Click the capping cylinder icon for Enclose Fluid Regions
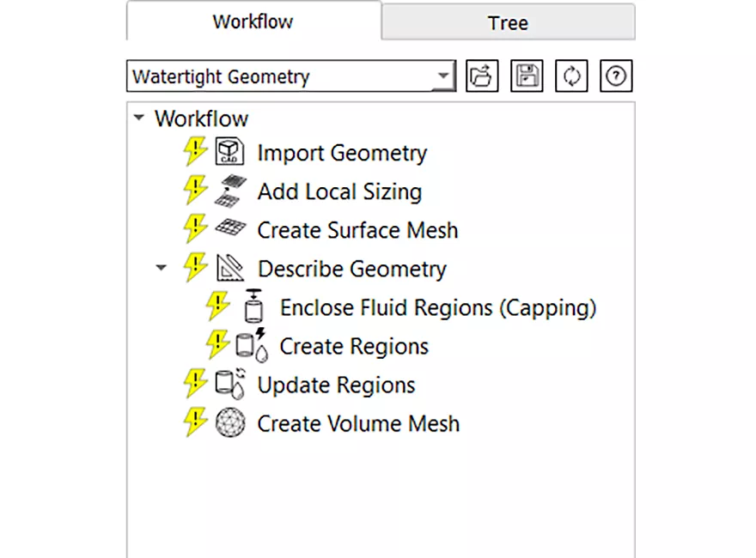 pyautogui.click(x=253, y=306)
